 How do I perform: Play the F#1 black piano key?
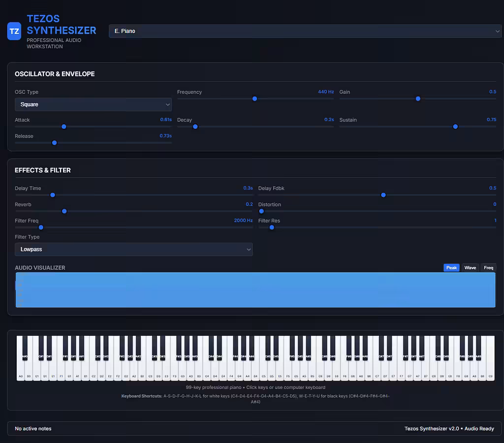pyautogui.click(x=65, y=347)
